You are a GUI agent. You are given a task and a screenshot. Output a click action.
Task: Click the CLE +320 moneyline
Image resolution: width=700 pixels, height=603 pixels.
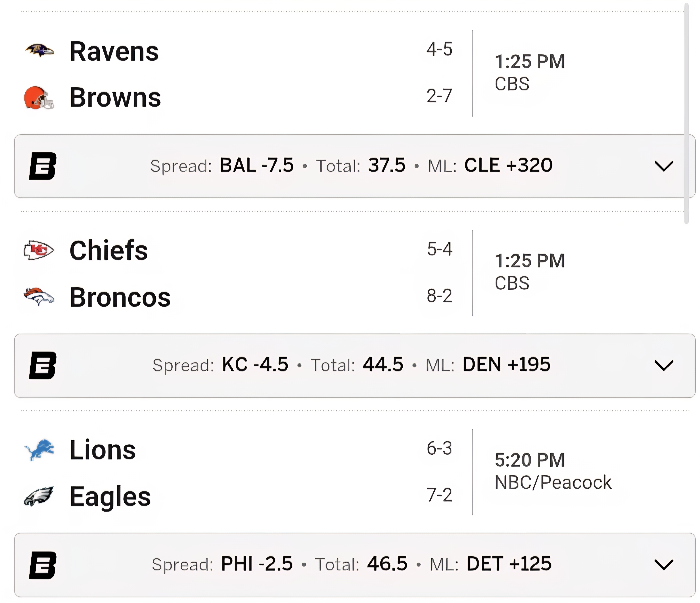point(508,166)
